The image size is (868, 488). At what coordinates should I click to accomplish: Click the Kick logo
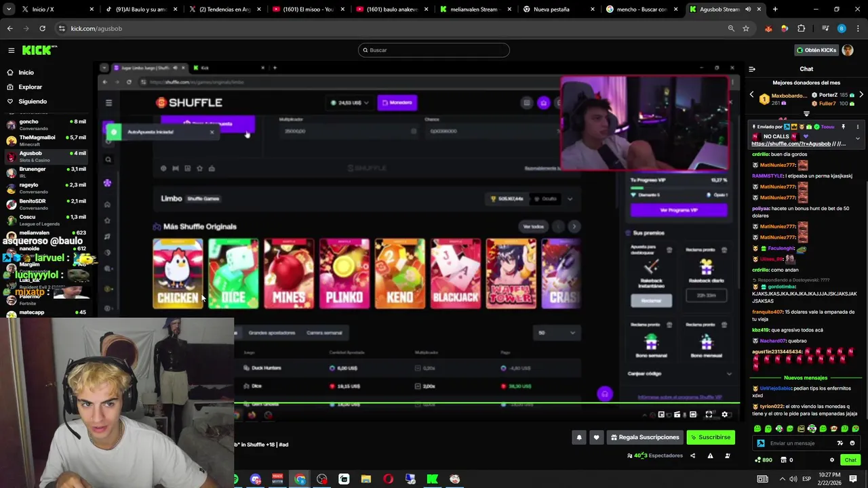point(39,50)
